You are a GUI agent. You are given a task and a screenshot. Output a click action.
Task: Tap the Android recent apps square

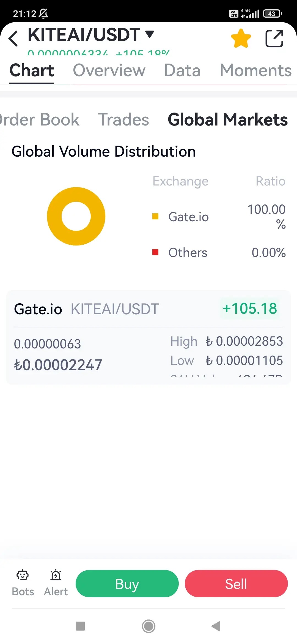(x=80, y=626)
